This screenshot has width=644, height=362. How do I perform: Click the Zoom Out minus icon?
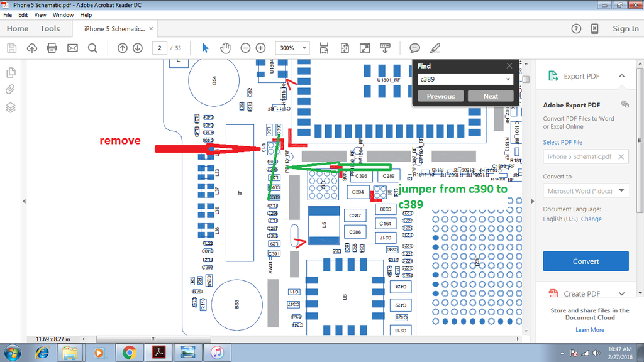coord(245,48)
